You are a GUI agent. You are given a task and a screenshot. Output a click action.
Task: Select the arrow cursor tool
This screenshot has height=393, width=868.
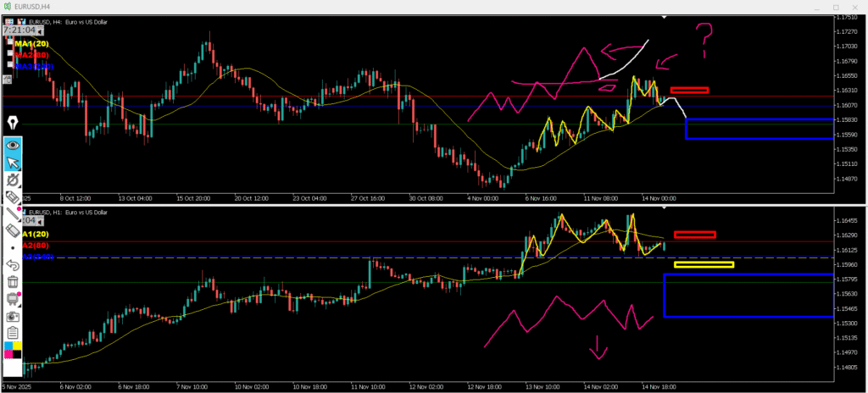tap(13, 163)
